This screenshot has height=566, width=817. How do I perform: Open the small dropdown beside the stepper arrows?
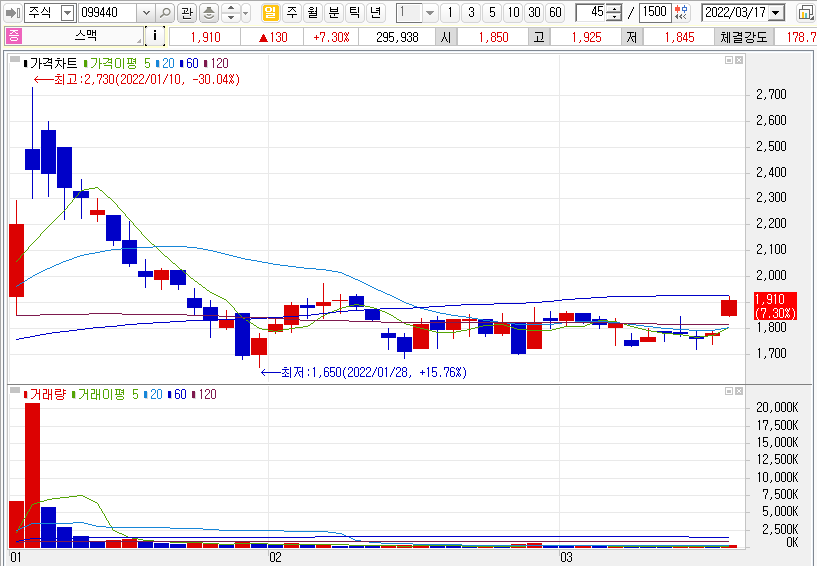(x=246, y=13)
